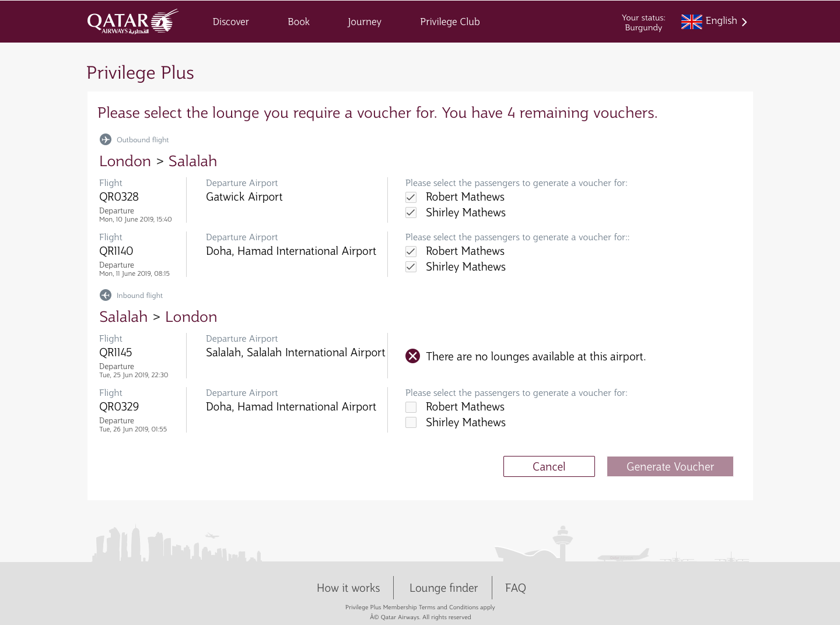Open the Journey menu
This screenshot has height=625, width=840.
tap(365, 22)
